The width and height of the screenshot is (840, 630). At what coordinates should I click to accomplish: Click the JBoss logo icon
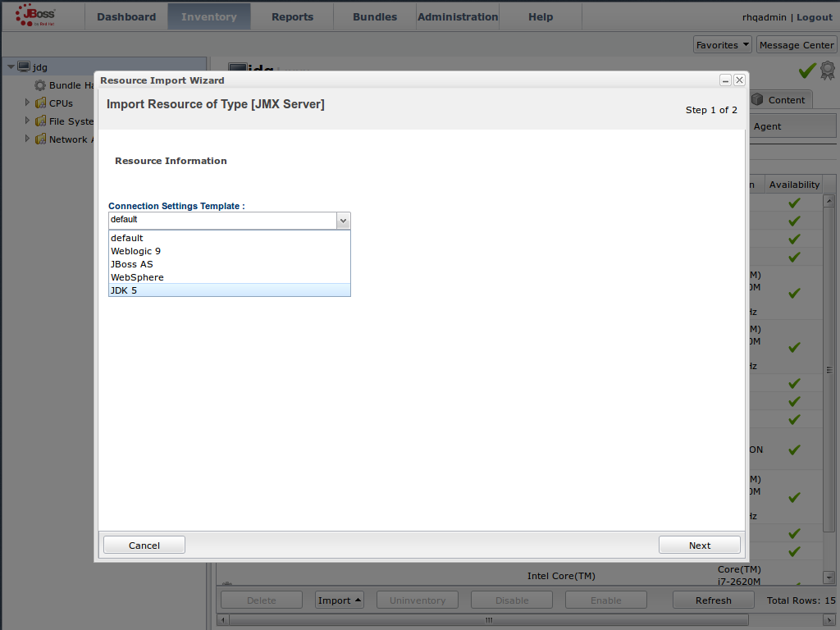(35, 16)
